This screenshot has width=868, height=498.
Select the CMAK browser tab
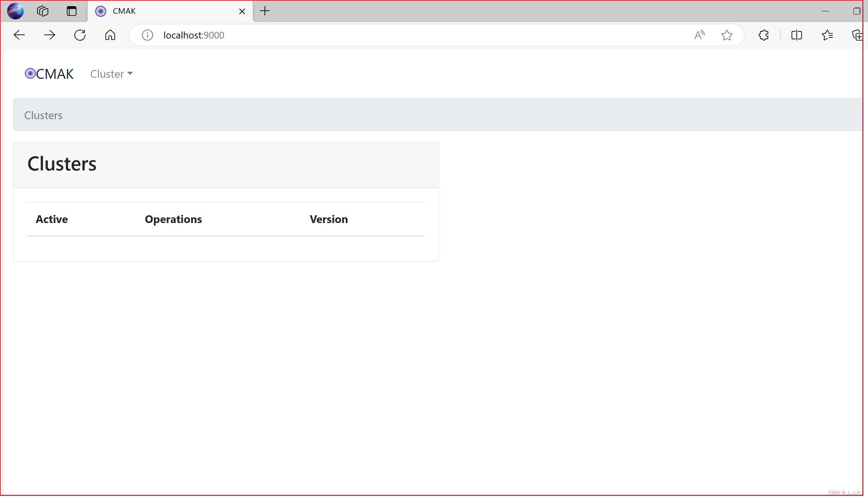170,11
